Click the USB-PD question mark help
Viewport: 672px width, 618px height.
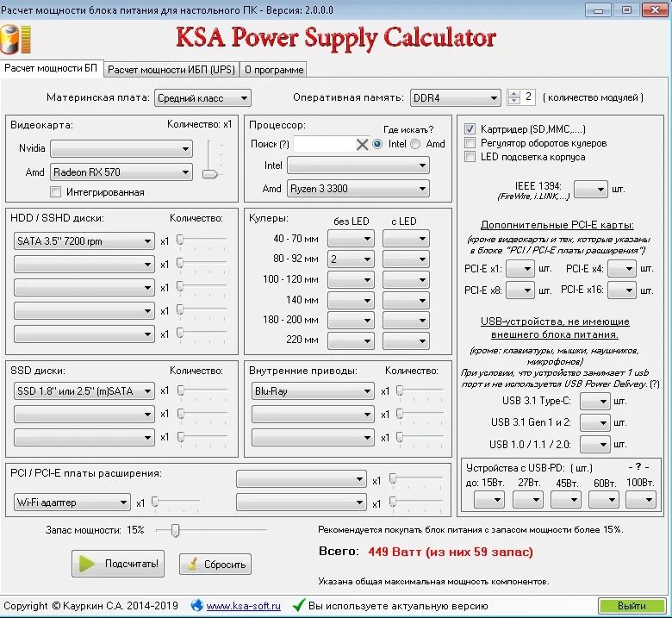[638, 467]
